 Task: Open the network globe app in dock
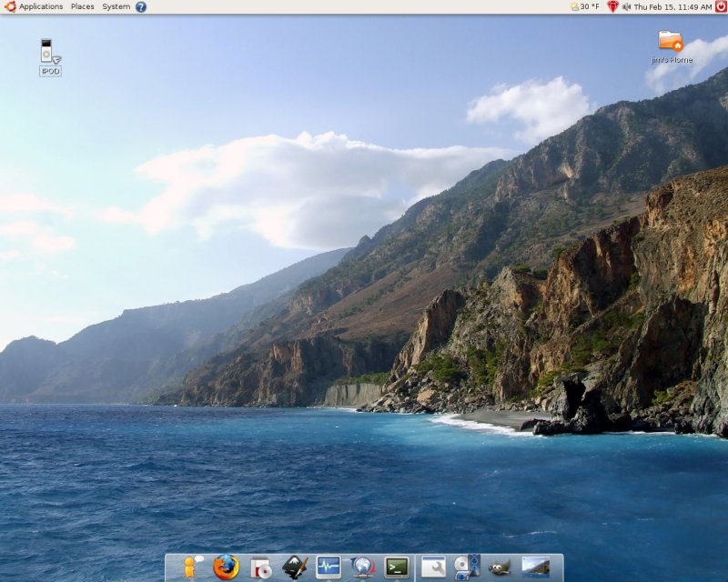point(362,567)
